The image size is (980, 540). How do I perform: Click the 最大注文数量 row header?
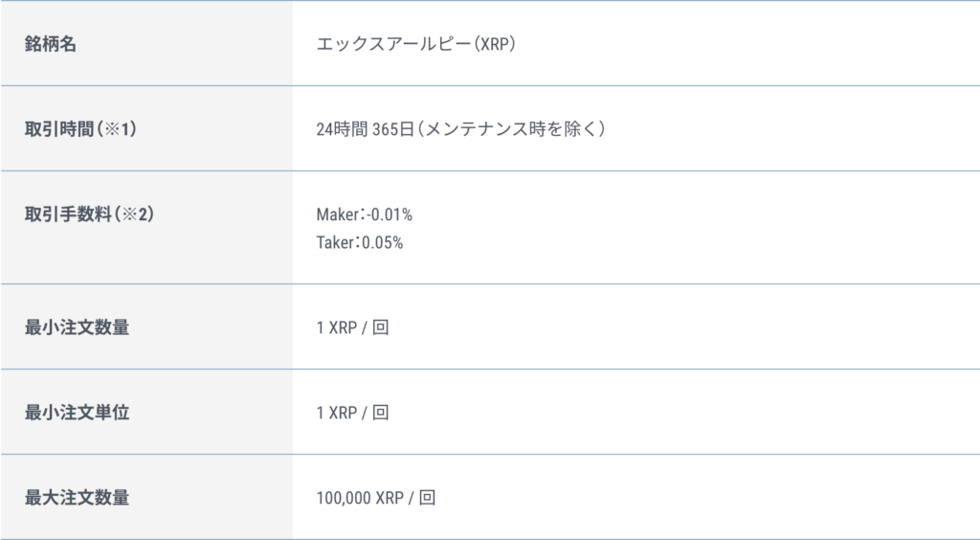(x=77, y=498)
